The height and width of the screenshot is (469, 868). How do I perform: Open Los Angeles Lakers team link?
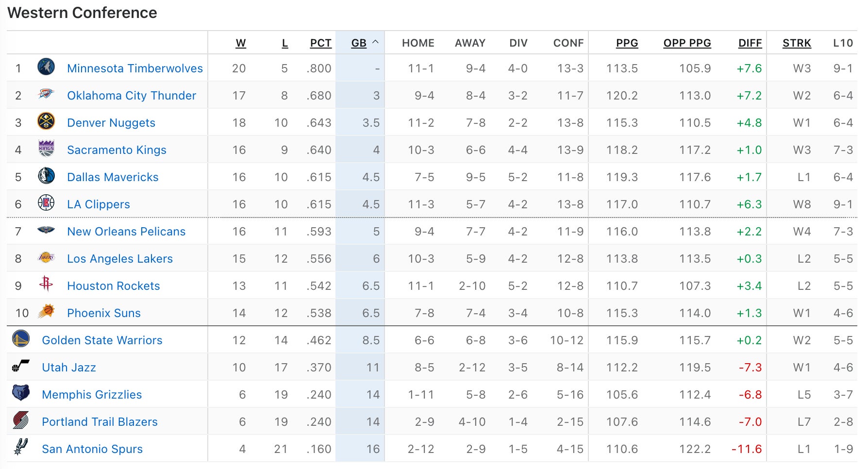click(x=120, y=259)
